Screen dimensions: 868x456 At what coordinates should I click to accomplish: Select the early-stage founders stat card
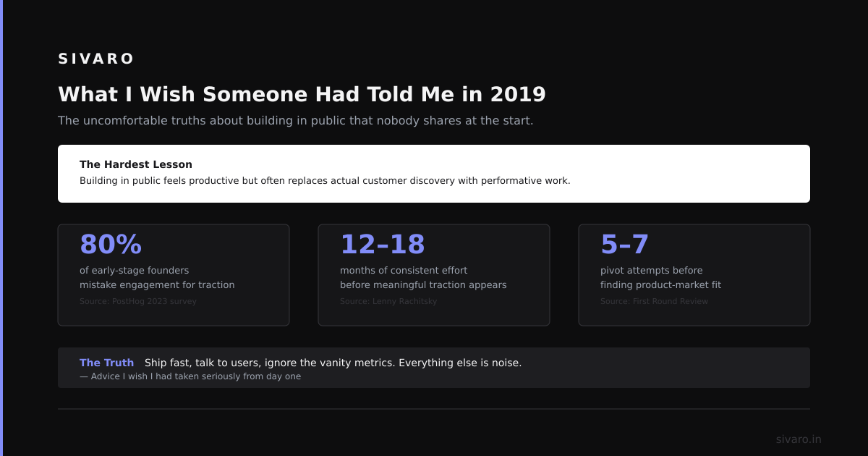(x=174, y=275)
